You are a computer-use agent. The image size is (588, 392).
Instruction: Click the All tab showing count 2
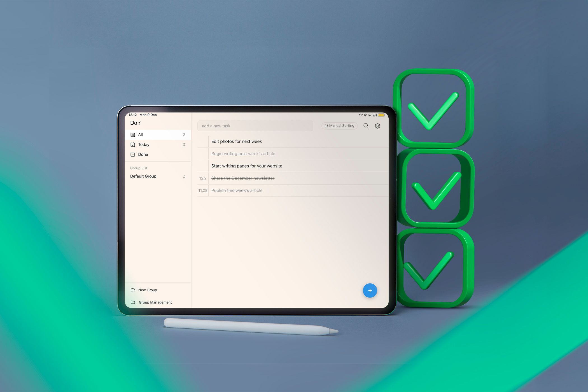pyautogui.click(x=157, y=134)
